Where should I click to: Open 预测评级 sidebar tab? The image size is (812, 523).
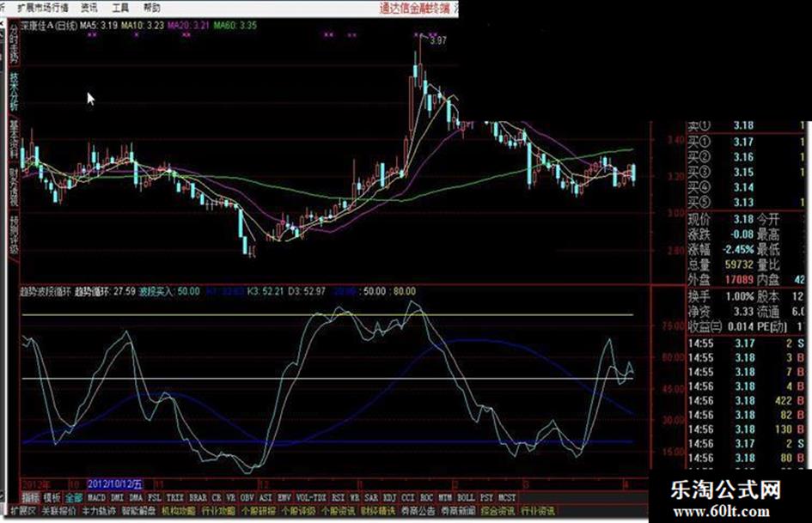(14, 234)
